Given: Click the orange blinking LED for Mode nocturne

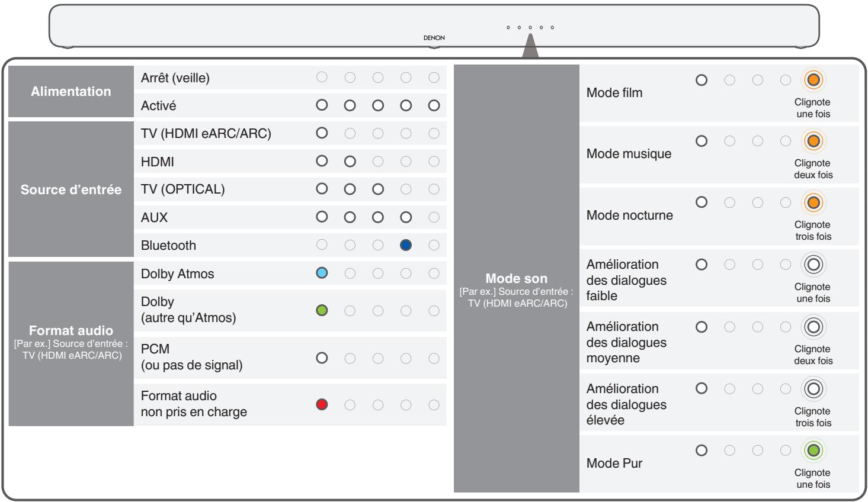Looking at the screenshot, I should coord(813,202).
